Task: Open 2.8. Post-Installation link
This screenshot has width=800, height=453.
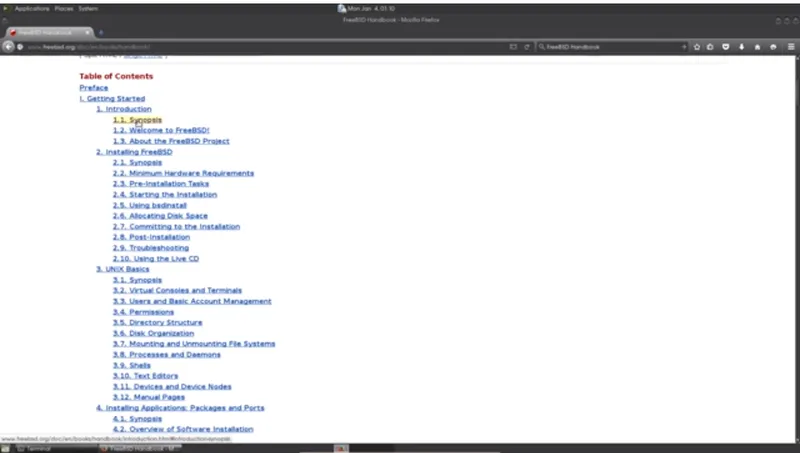Action: 152,237
